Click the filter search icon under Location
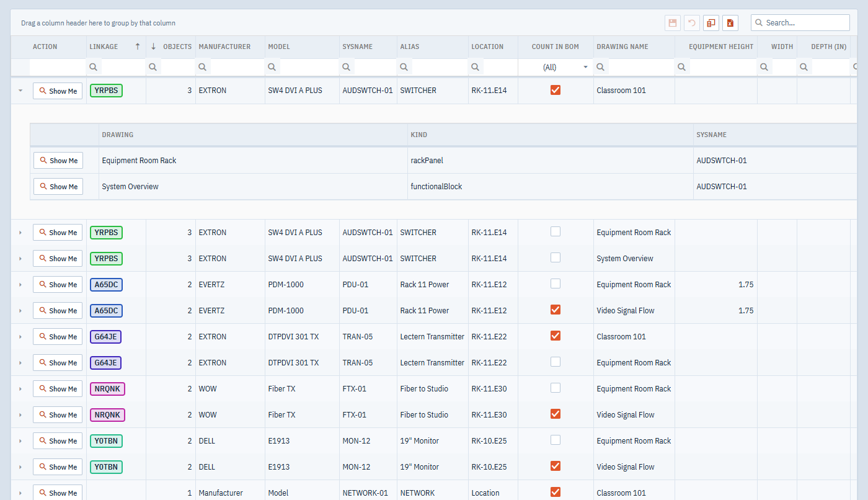The height and width of the screenshot is (500, 868). tap(476, 67)
